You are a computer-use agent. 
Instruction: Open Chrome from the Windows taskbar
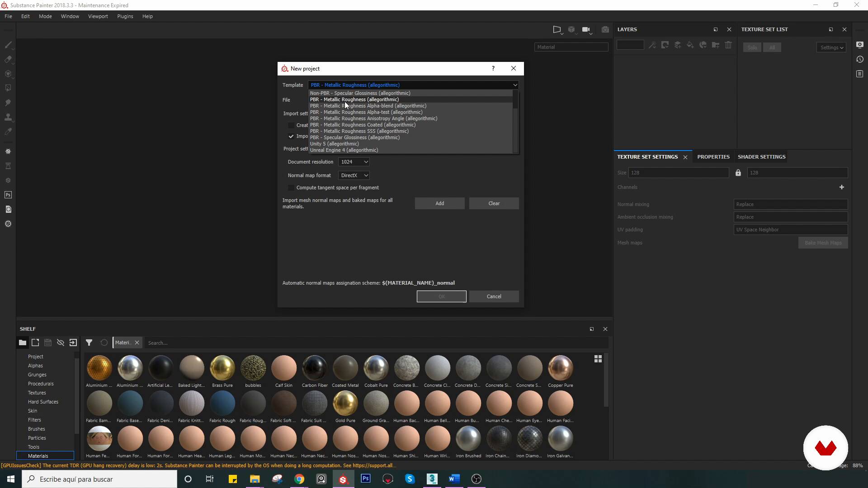click(x=299, y=479)
